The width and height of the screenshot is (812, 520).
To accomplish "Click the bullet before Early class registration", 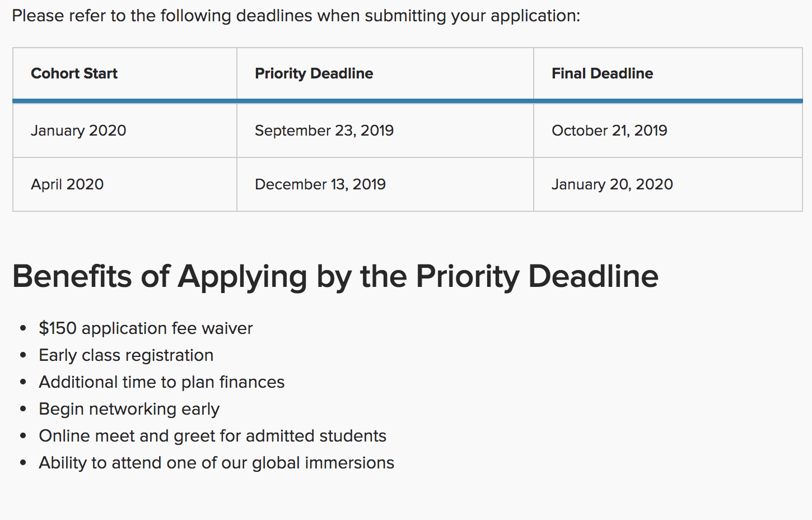I will click(23, 355).
